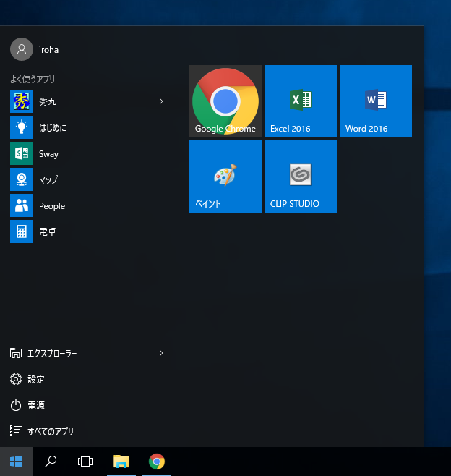Open the People app
The height and width of the screenshot is (476, 451).
pyautogui.click(x=51, y=206)
